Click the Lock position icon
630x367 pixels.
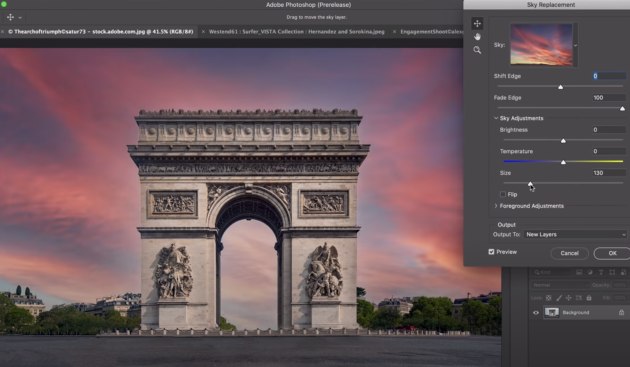[x=569, y=298]
